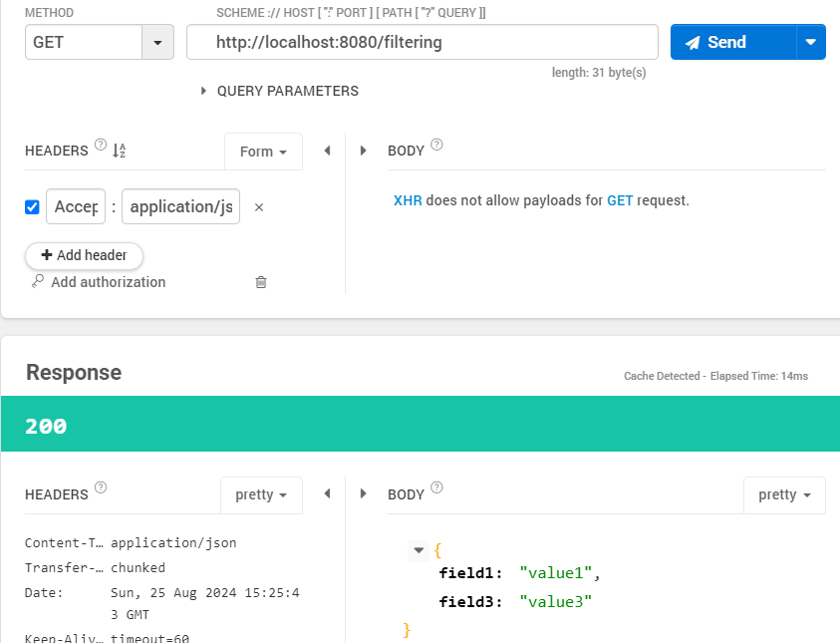The width and height of the screenshot is (840, 643).
Task: Expand the Query Parameters section
Action: click(x=204, y=91)
